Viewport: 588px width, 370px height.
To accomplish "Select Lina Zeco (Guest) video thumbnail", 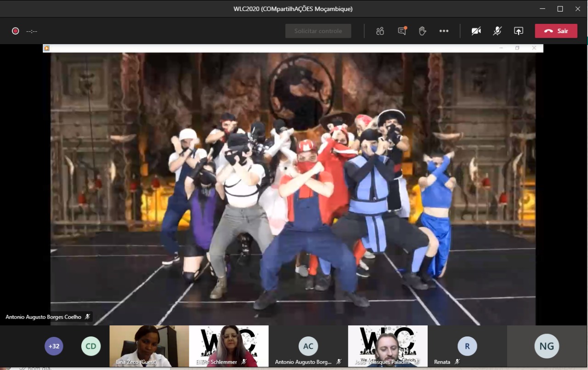I will pyautogui.click(x=149, y=346).
